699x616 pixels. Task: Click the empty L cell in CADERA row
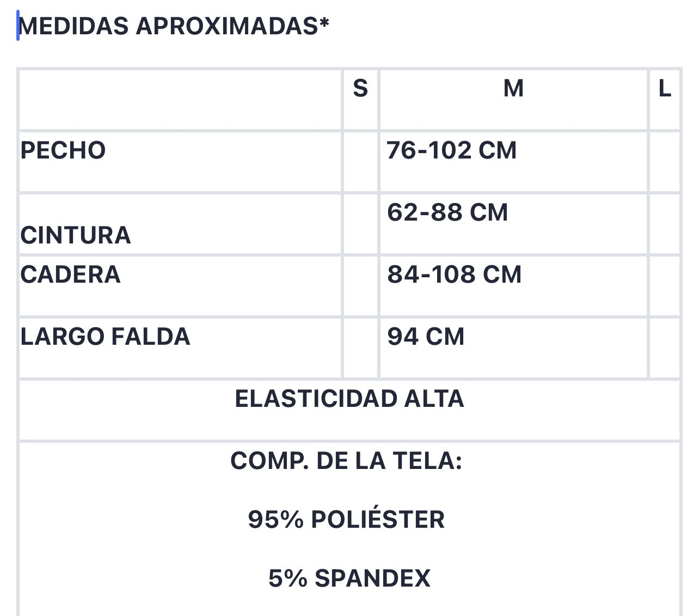tap(665, 286)
